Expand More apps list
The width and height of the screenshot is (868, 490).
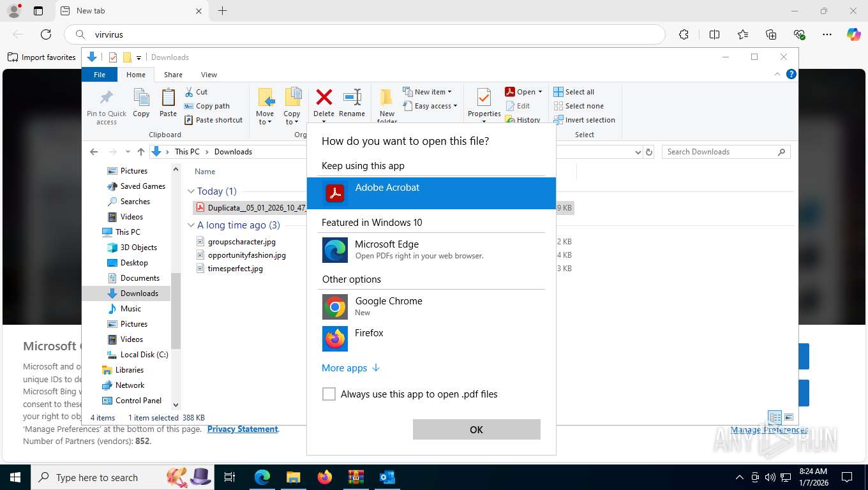[x=350, y=368]
